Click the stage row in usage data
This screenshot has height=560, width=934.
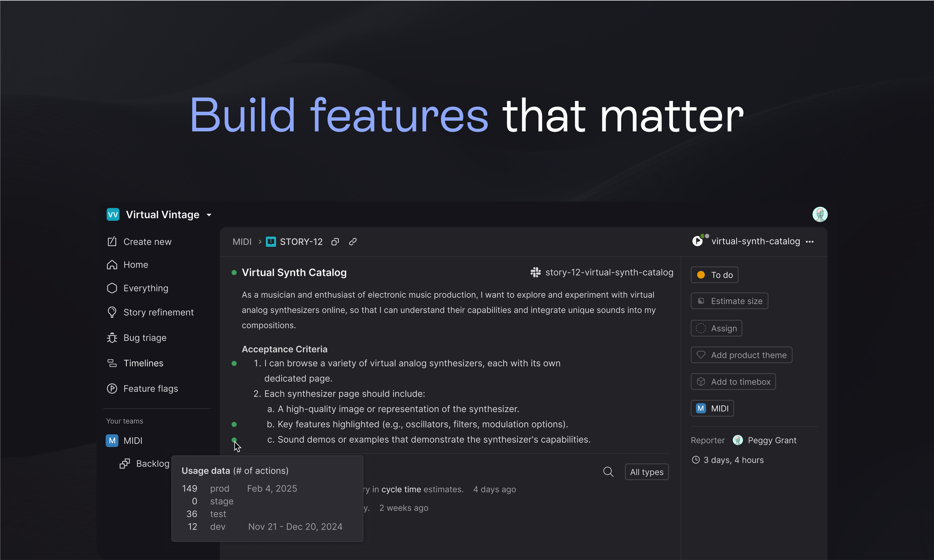213,501
